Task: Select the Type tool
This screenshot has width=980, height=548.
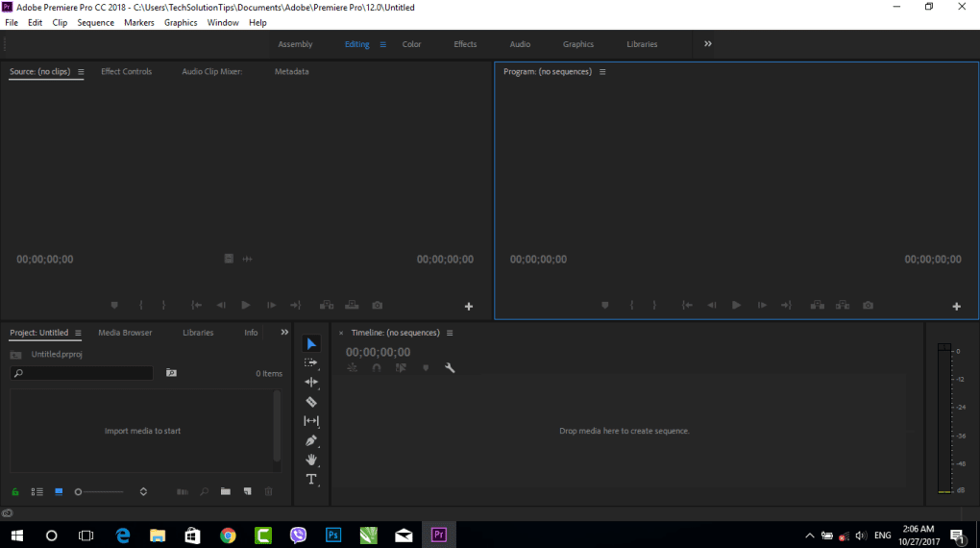Action: (311, 479)
